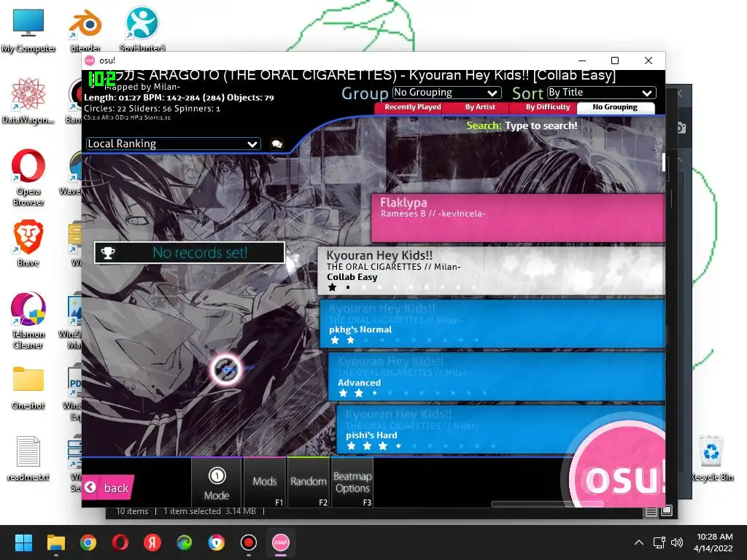Screen dimensions: 747x560
Task: Select the Flaklypa beatmap card
Action: 518,217
